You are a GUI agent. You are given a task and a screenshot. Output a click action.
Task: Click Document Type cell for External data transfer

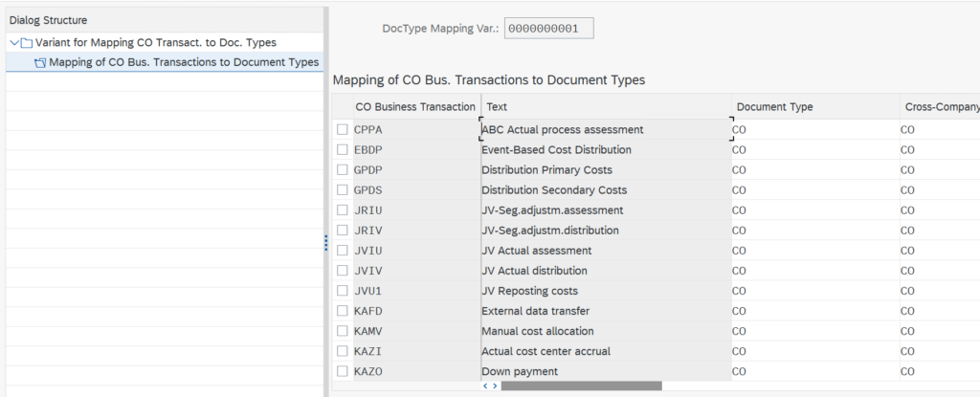[x=813, y=311]
